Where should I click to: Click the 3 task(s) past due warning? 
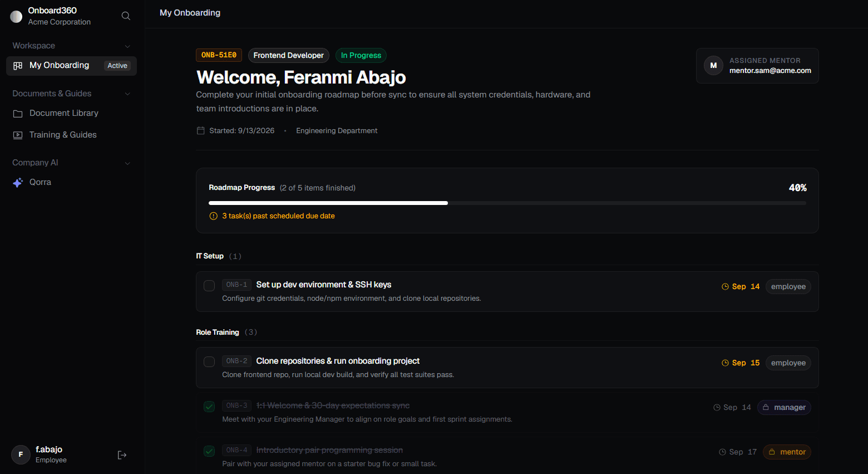278,216
